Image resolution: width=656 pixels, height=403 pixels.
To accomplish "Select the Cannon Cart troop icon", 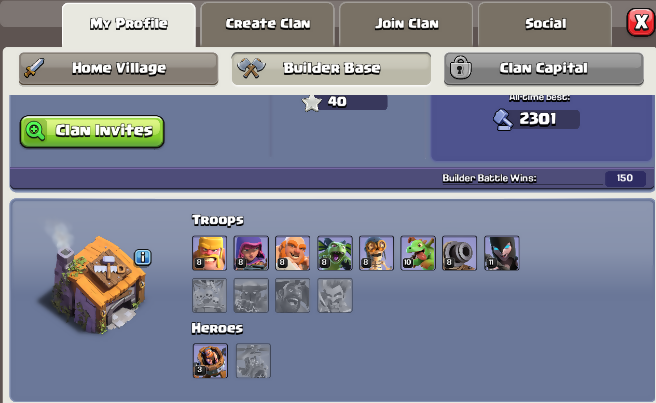I will (x=459, y=253).
